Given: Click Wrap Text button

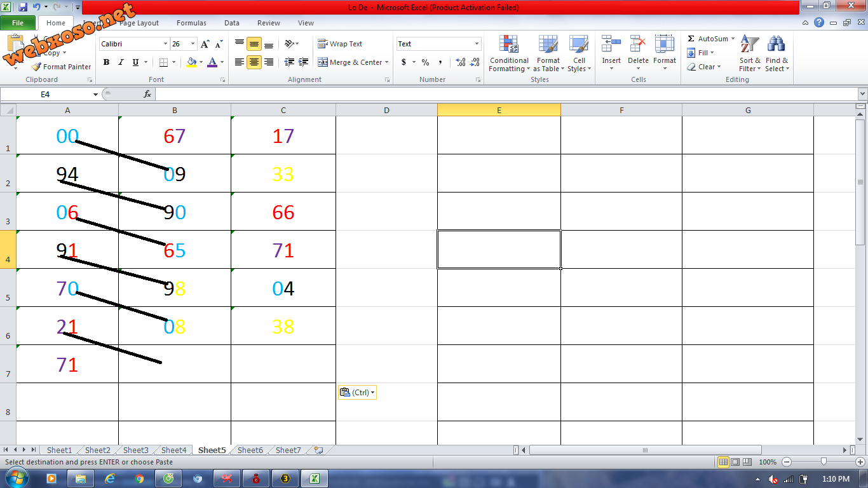Looking at the screenshot, I should pos(340,44).
